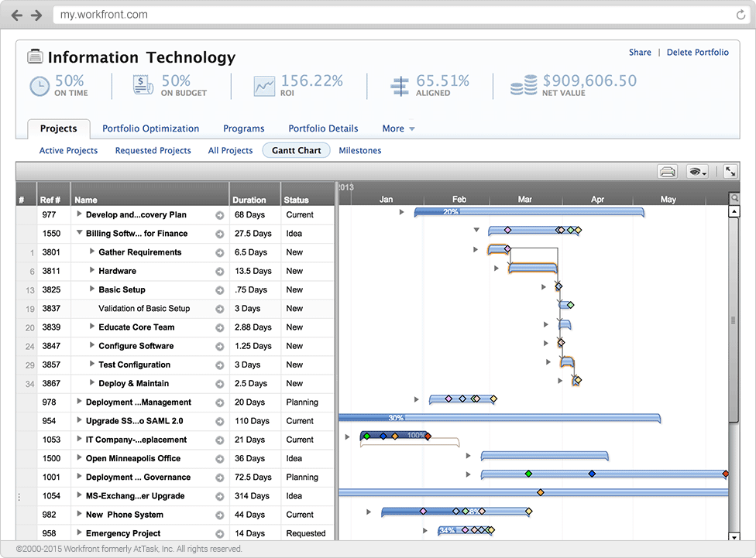756x558 pixels.
Task: Open details icon for Emergency Project
Action: (x=220, y=534)
